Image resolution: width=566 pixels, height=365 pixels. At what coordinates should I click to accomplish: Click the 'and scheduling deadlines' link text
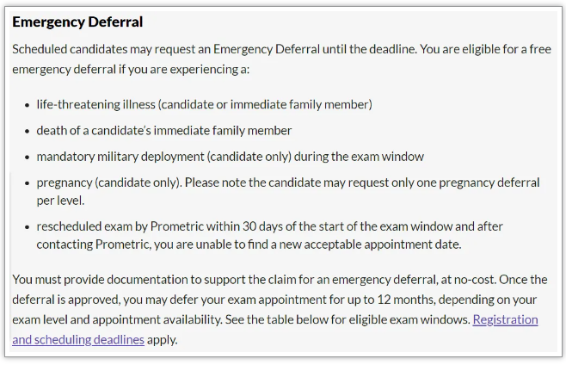(x=78, y=340)
